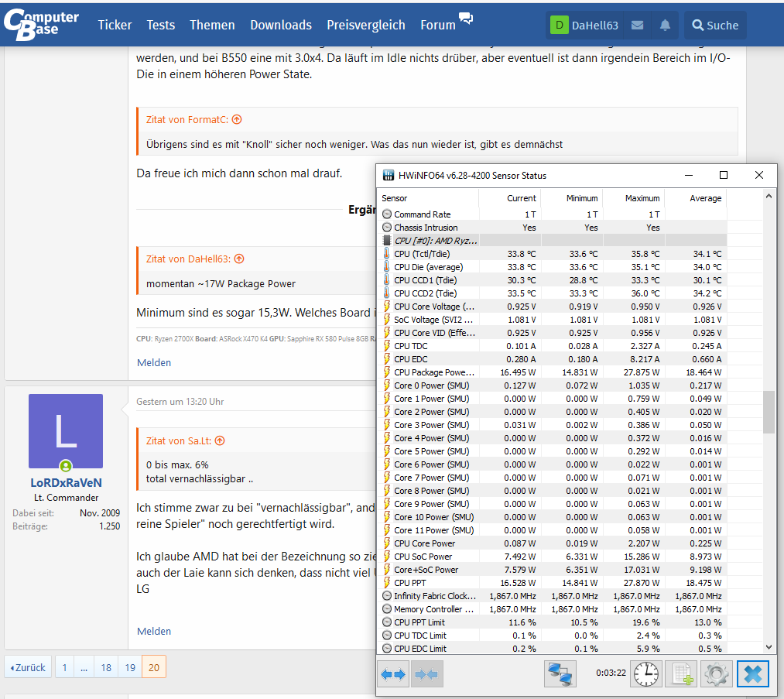This screenshot has width=784, height=699.
Task: Open LoRDxRaVeN profile link
Action: tap(66, 482)
